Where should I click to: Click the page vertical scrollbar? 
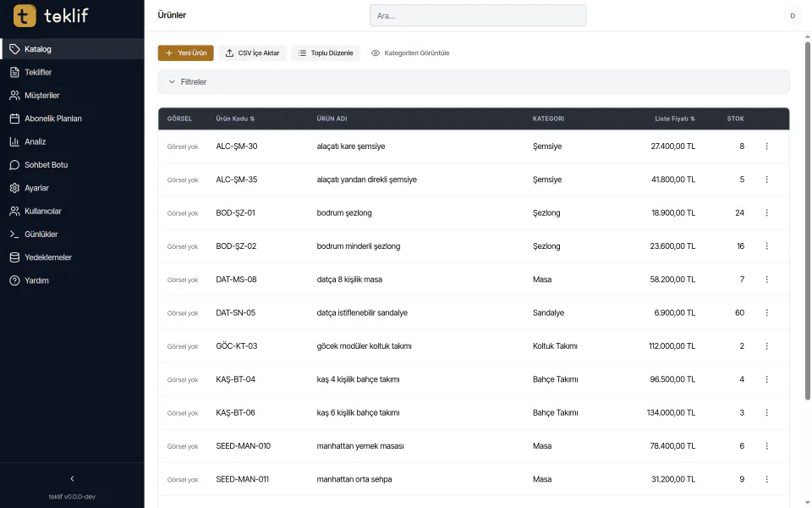point(807,220)
